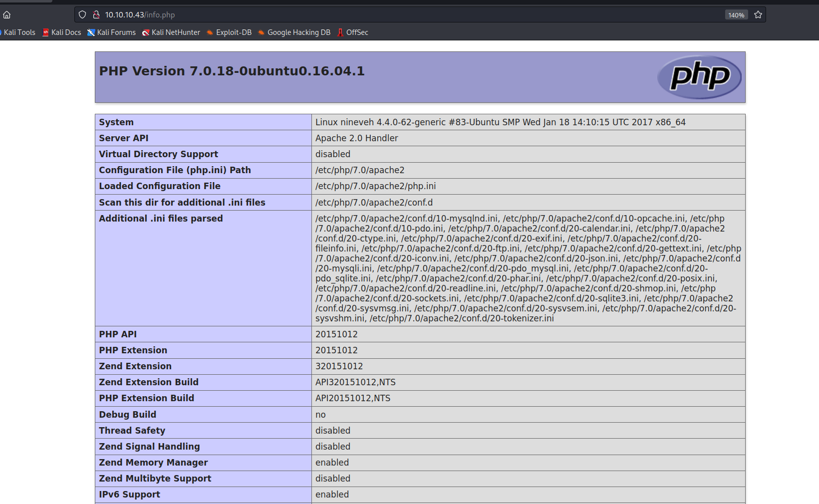Viewport: 819px width, 504px height.
Task: Select the Zend Multibyte Support label
Action: click(155, 479)
